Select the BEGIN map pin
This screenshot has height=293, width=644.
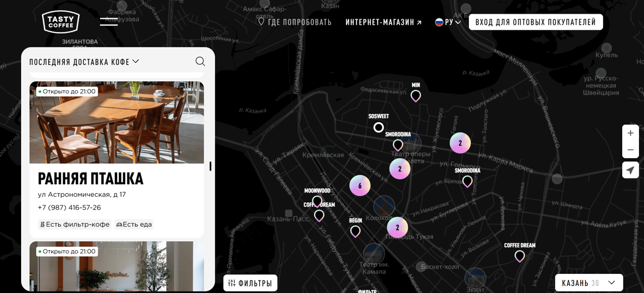click(355, 232)
